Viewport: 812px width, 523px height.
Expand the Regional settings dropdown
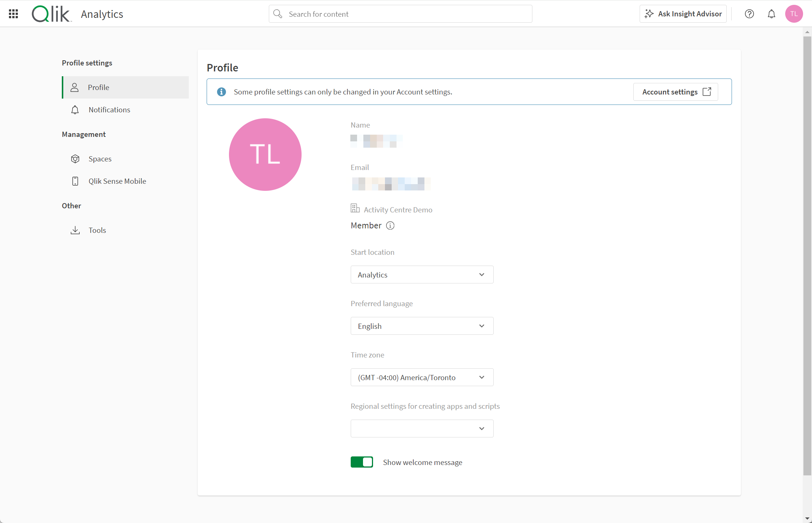pyautogui.click(x=422, y=429)
